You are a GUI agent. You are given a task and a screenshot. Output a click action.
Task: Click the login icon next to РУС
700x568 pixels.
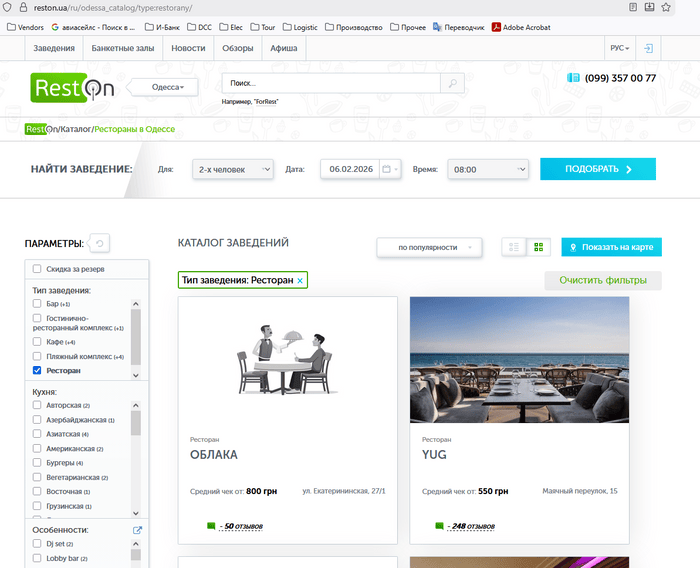pyautogui.click(x=648, y=48)
